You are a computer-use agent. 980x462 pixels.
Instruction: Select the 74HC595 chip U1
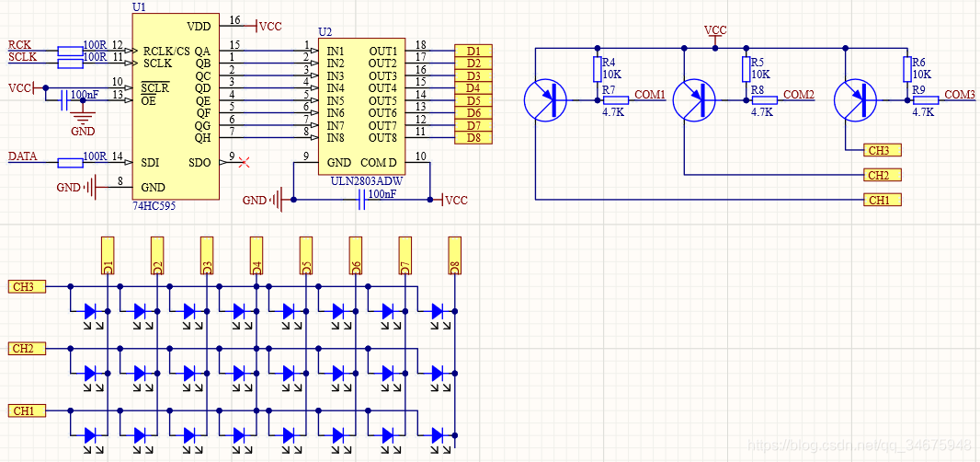176,107
